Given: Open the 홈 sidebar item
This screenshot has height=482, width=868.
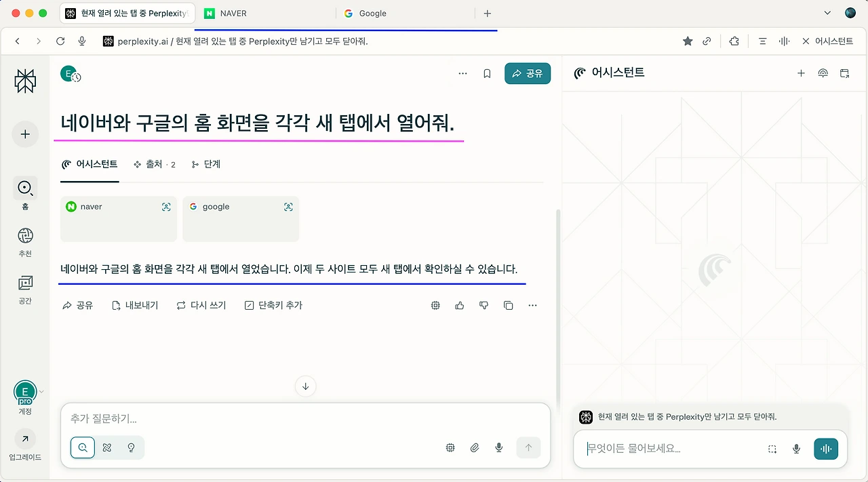Looking at the screenshot, I should pos(25,193).
